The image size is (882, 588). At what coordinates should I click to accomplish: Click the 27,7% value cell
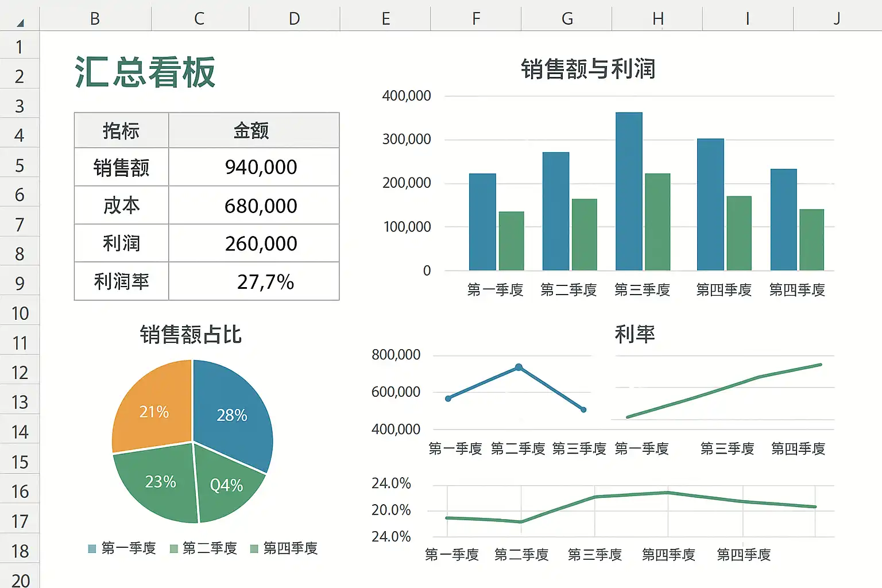click(254, 281)
